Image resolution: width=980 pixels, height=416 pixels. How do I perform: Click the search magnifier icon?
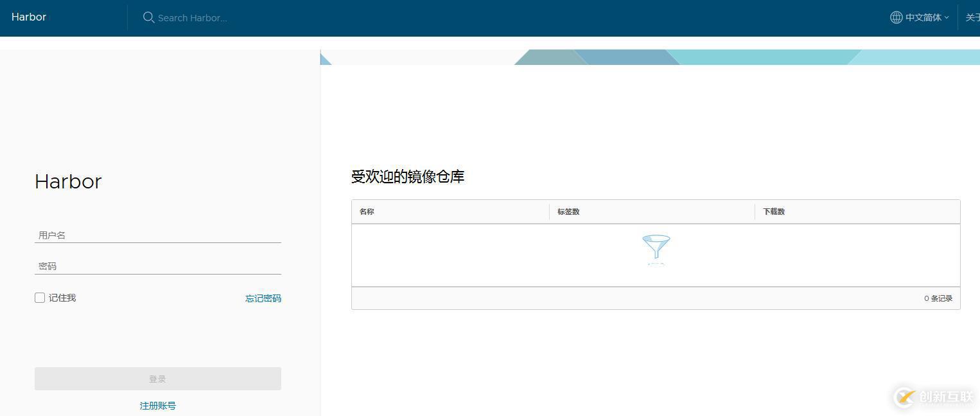148,17
